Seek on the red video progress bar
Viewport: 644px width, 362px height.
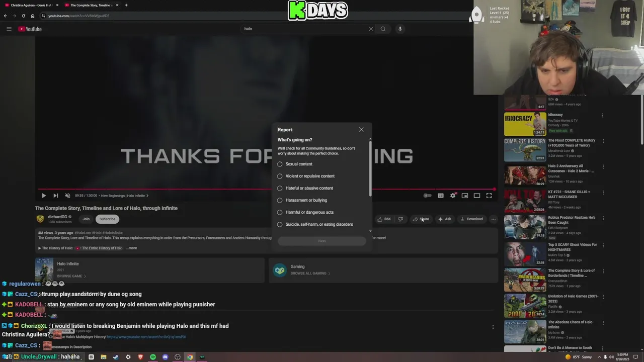pyautogui.click(x=267, y=190)
